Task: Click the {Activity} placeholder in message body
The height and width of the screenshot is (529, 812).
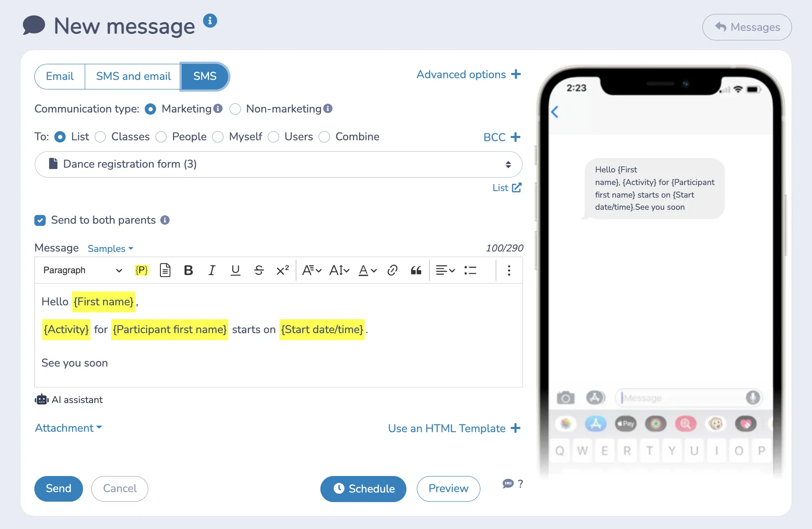Action: (x=66, y=330)
